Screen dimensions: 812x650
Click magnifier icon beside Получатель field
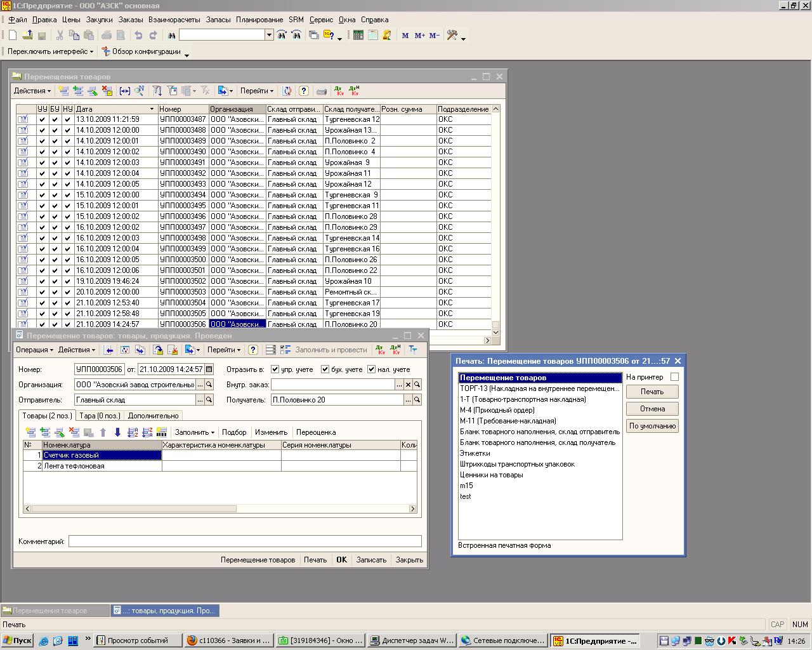(417, 400)
